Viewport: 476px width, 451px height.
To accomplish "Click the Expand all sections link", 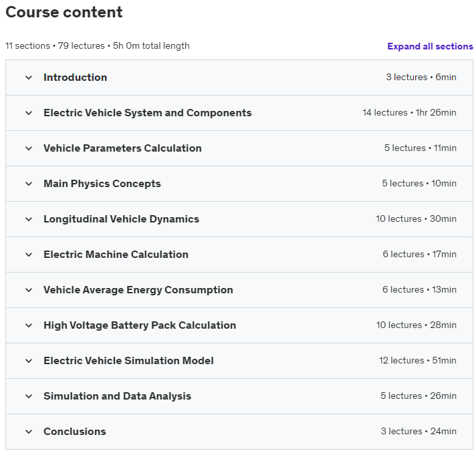I will click(430, 46).
